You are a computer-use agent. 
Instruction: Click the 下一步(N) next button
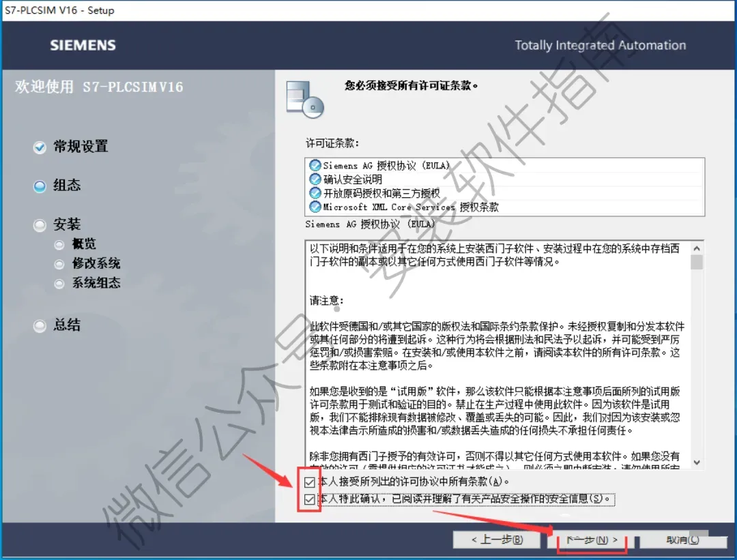[x=591, y=540]
